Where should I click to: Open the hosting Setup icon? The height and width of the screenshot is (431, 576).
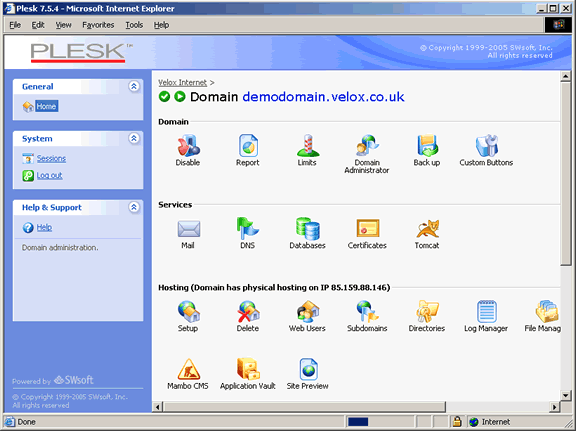(188, 312)
